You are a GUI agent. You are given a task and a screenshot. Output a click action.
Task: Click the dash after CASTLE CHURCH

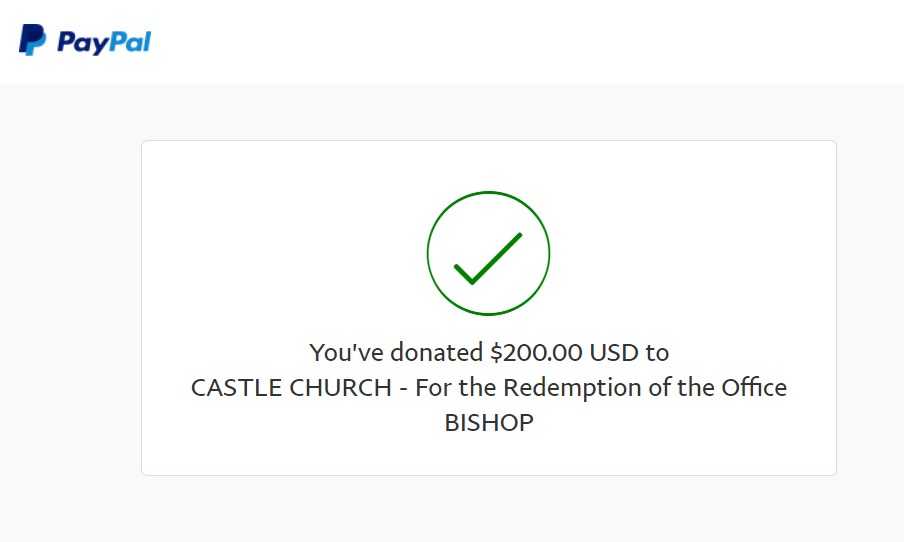[x=403, y=388]
